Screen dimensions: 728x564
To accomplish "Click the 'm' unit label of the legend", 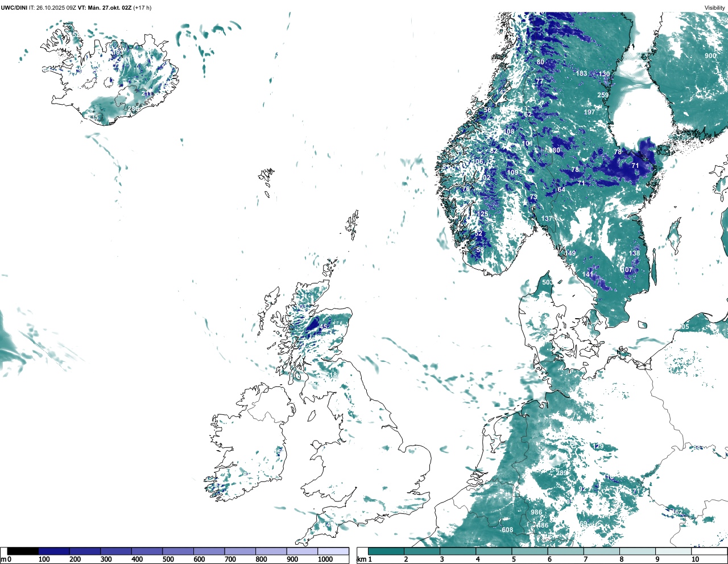I will pos(3,559).
